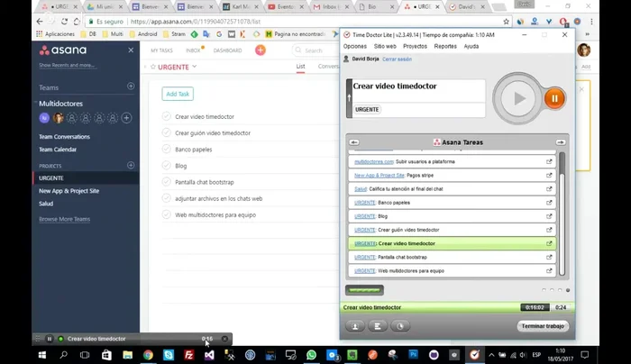Viewport: 631px width, 364px height.
Task: Mark Blog task complete in Asana list
Action: coord(166,165)
